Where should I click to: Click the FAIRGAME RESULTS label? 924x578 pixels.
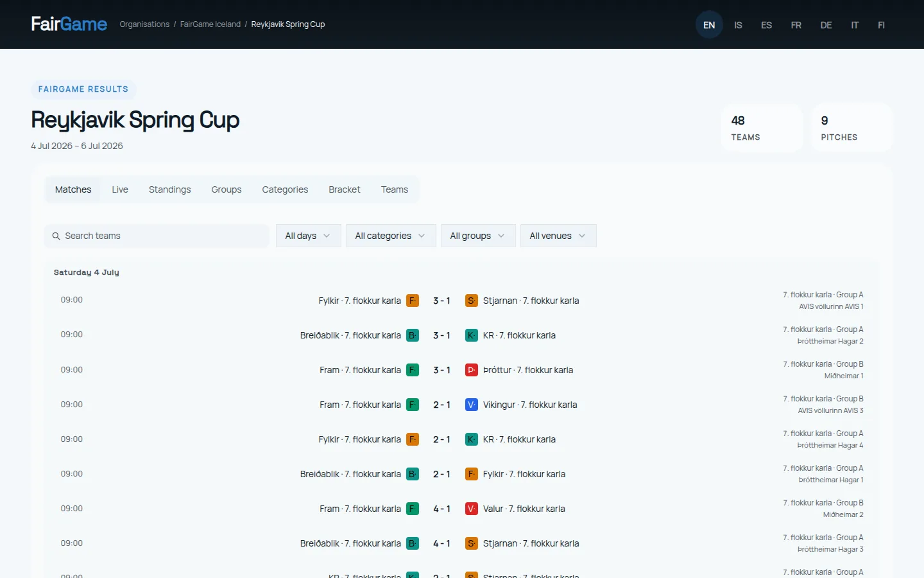click(83, 89)
